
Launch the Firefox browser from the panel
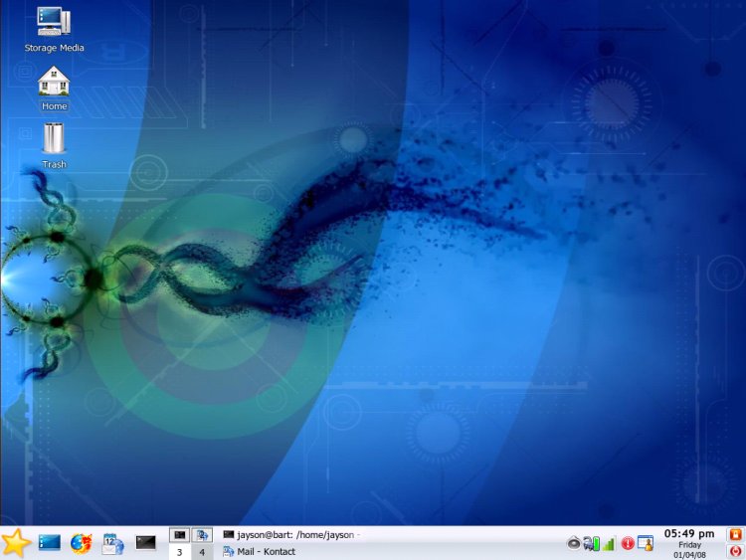pyautogui.click(x=81, y=543)
